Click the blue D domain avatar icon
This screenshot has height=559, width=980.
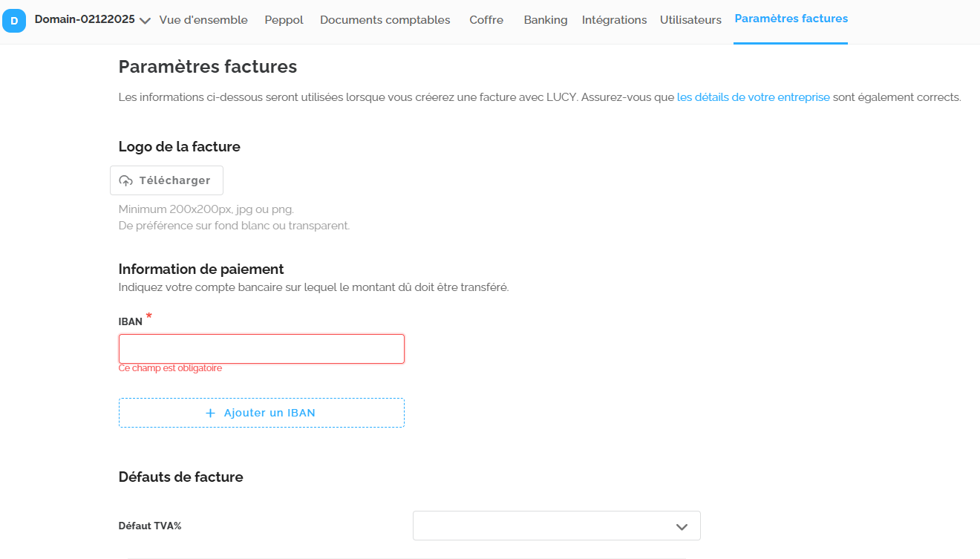[14, 21]
